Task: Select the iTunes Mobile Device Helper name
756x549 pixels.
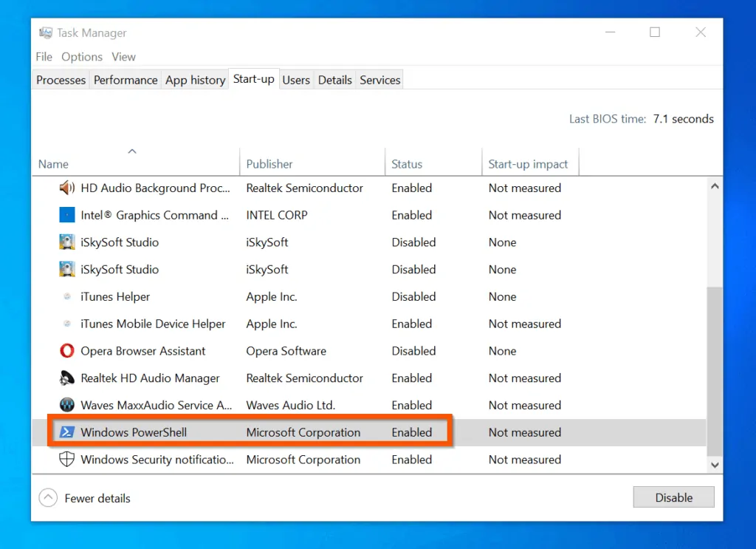Action: (x=153, y=324)
